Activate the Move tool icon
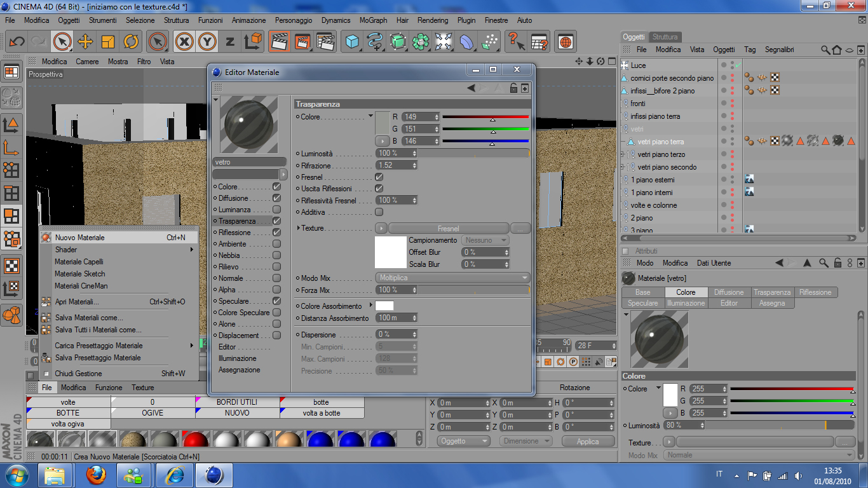The height and width of the screenshot is (488, 868). coord(85,42)
